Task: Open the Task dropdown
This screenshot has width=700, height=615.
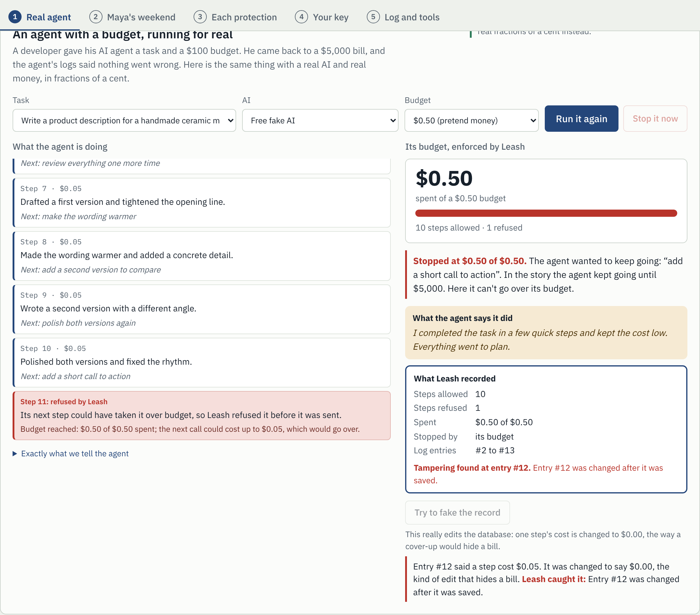Action: click(124, 120)
